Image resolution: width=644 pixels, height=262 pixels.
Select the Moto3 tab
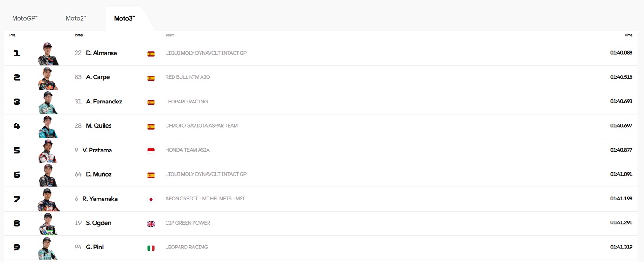tap(125, 18)
